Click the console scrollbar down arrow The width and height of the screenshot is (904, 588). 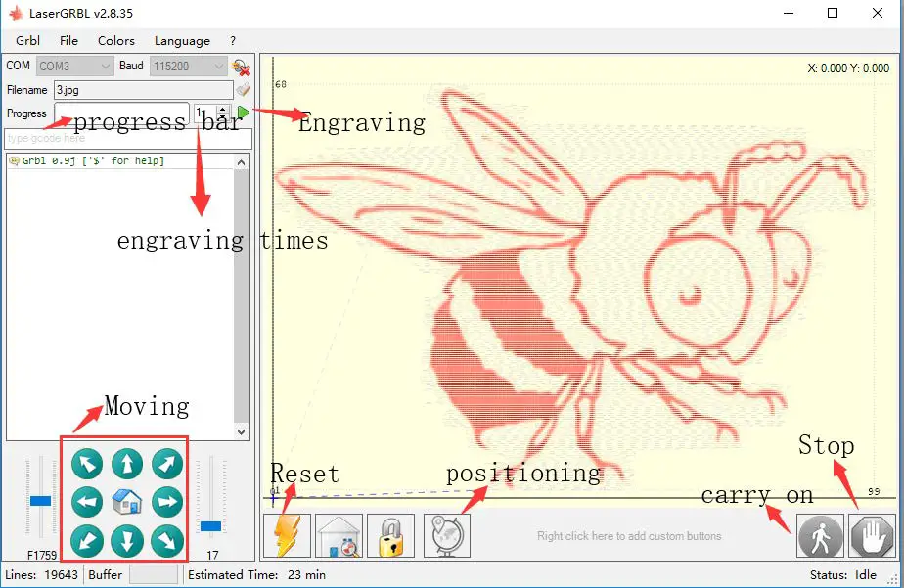pyautogui.click(x=241, y=431)
